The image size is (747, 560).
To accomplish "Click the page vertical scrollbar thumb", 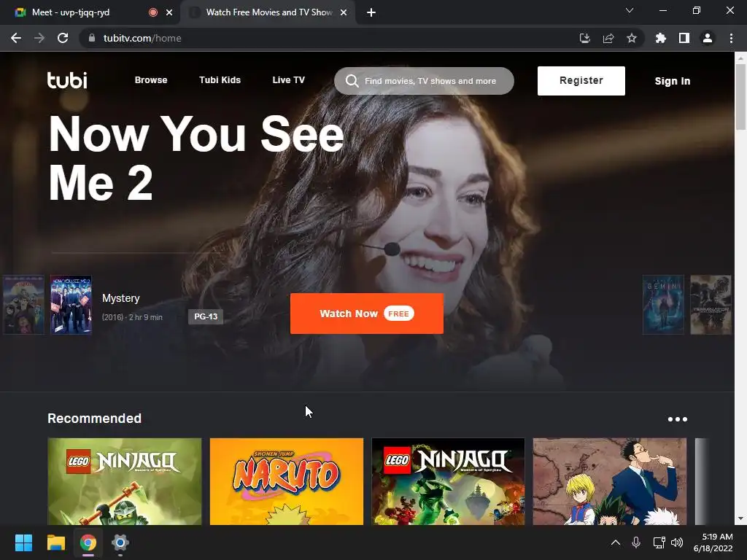I will tap(741, 96).
